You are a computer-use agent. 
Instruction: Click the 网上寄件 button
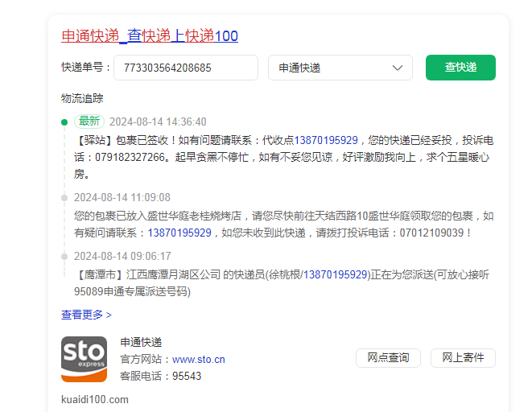coord(463,358)
